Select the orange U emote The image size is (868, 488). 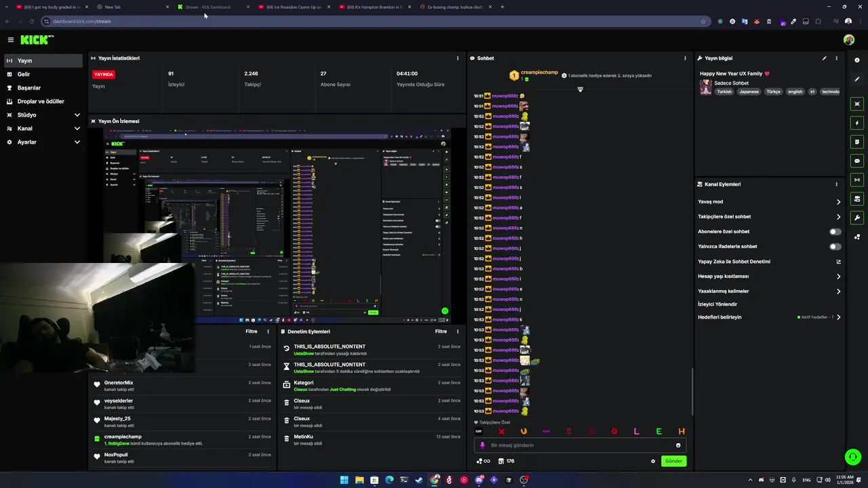[524, 432]
